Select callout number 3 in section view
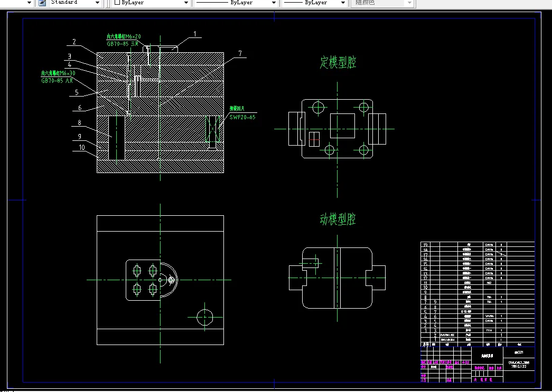552x392 pixels. 70,56
